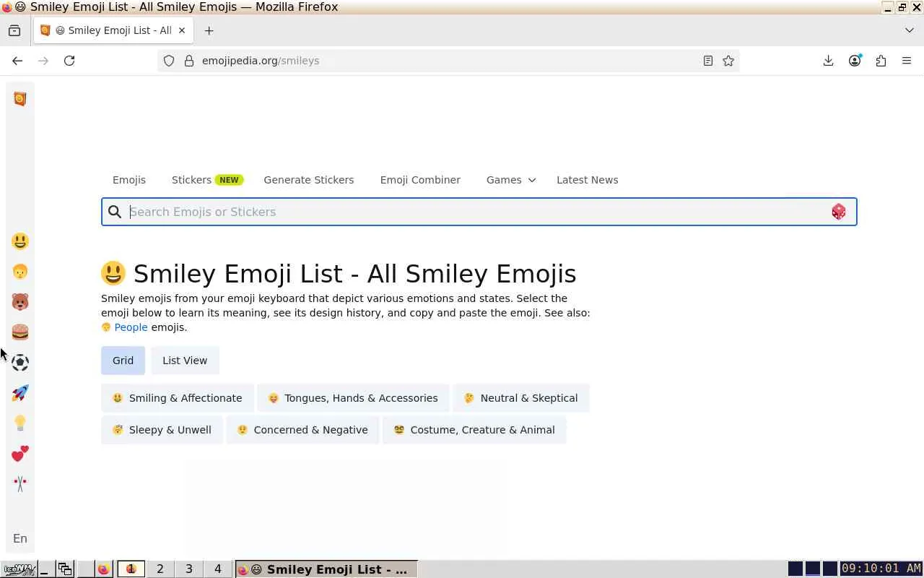The width and height of the screenshot is (924, 578).
Task: Open the Emoji Combiner page
Action: (x=420, y=180)
